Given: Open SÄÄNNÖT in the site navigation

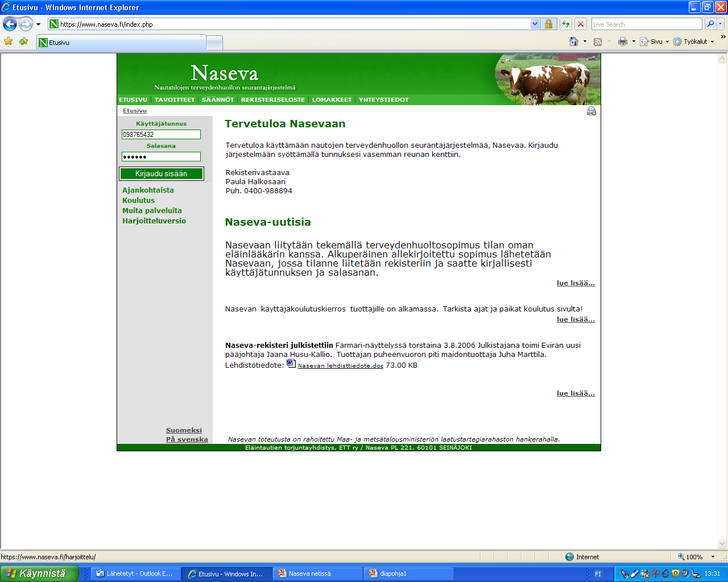Looking at the screenshot, I should point(218,99).
